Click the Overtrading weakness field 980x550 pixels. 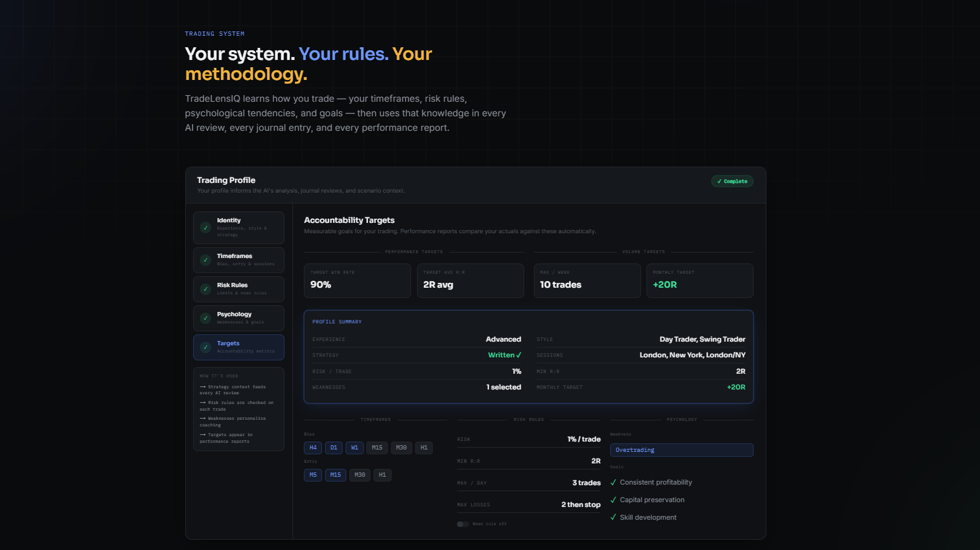point(682,450)
